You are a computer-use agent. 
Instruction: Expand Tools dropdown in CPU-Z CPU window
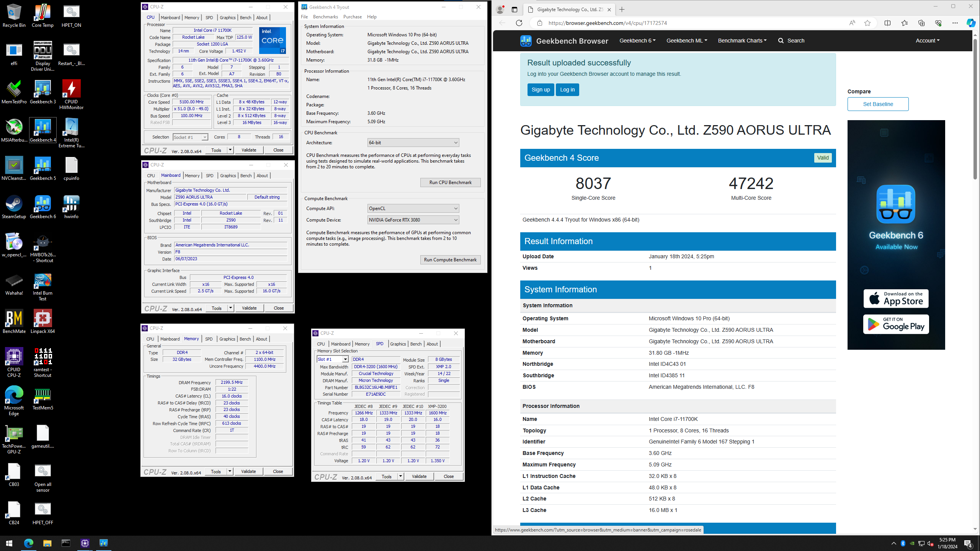pyautogui.click(x=230, y=150)
